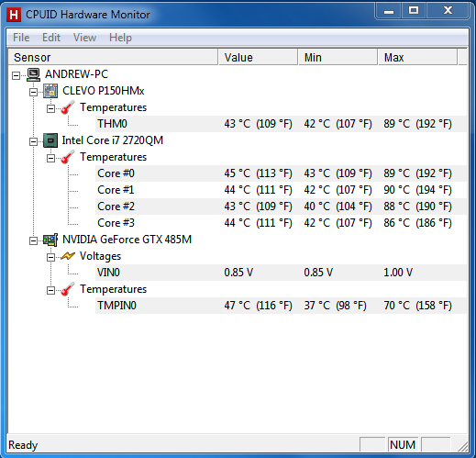
Task: Select Intel Core i7 2720QM label
Action: [x=113, y=140]
